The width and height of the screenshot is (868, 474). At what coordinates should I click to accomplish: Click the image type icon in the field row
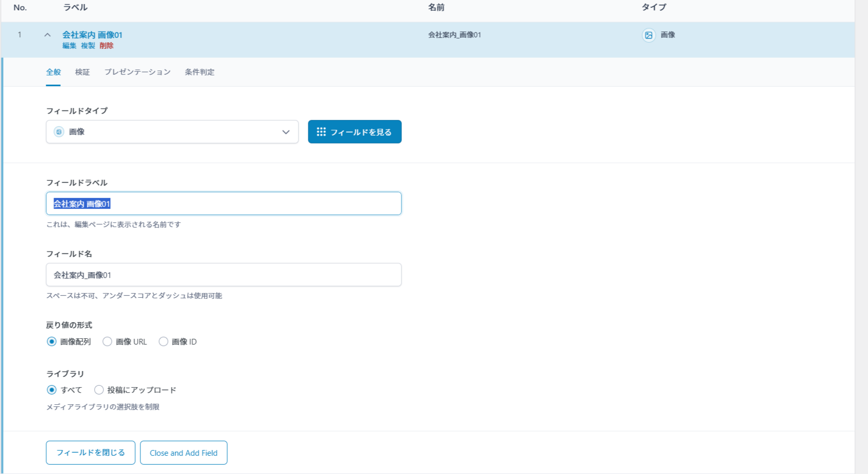click(x=649, y=35)
